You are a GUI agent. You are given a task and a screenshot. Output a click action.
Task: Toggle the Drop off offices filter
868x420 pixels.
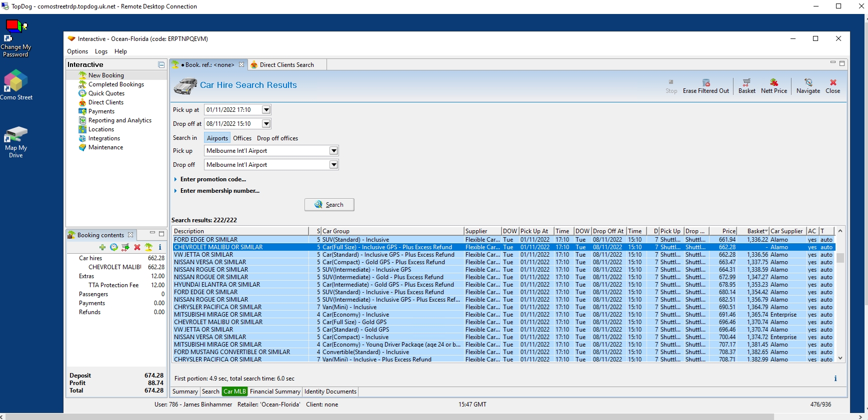tap(277, 138)
